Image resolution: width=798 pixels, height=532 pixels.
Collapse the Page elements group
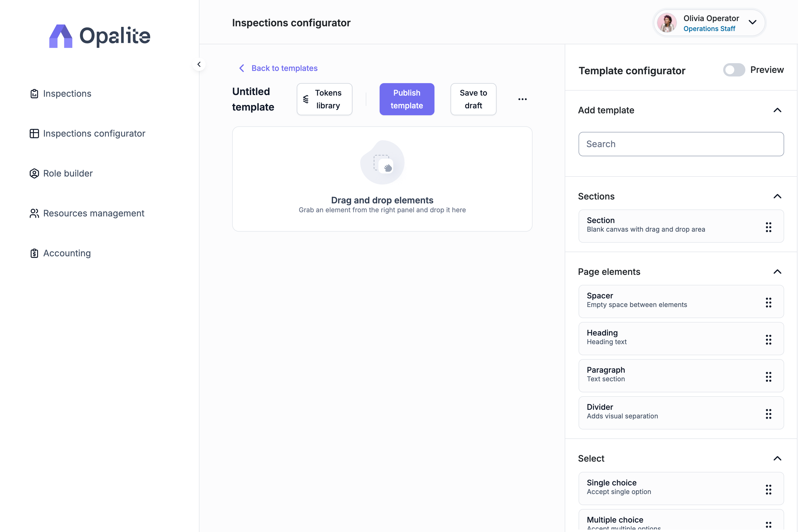[x=777, y=272]
